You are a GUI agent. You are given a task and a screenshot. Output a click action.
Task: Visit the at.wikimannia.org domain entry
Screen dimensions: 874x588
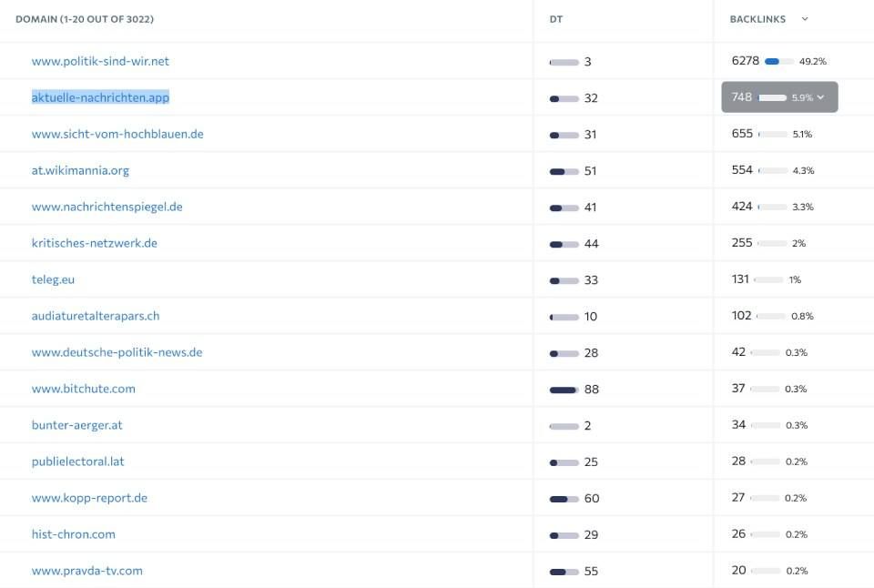[x=80, y=170]
